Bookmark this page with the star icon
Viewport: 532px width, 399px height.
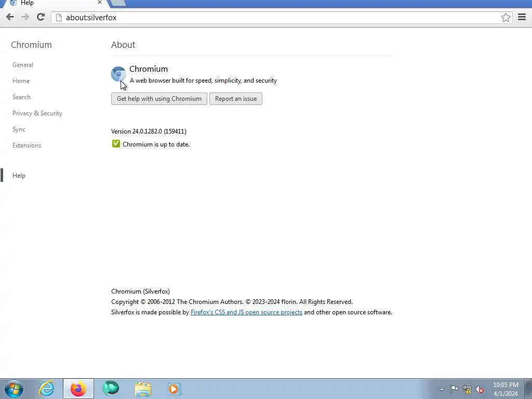(506, 17)
